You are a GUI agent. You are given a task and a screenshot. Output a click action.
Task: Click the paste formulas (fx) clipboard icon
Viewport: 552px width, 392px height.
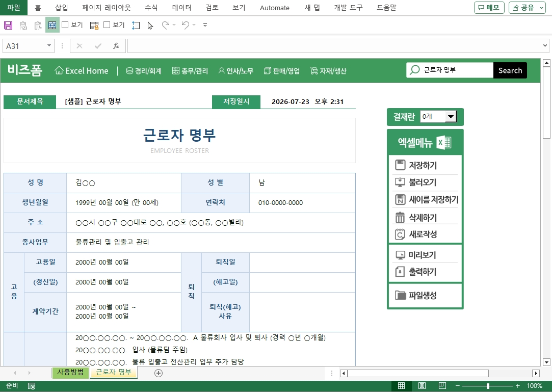38,25
